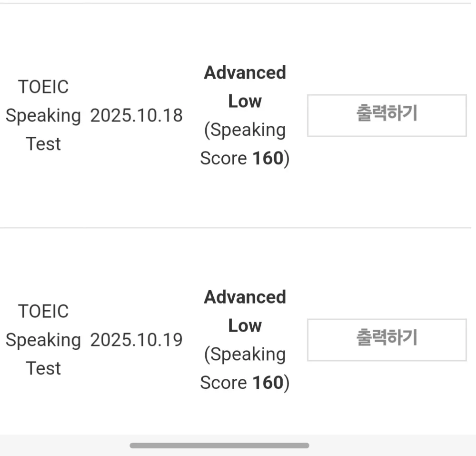Click bold "Advanced" in the 2025.10.18 row
The height and width of the screenshot is (456, 476).
(x=245, y=73)
